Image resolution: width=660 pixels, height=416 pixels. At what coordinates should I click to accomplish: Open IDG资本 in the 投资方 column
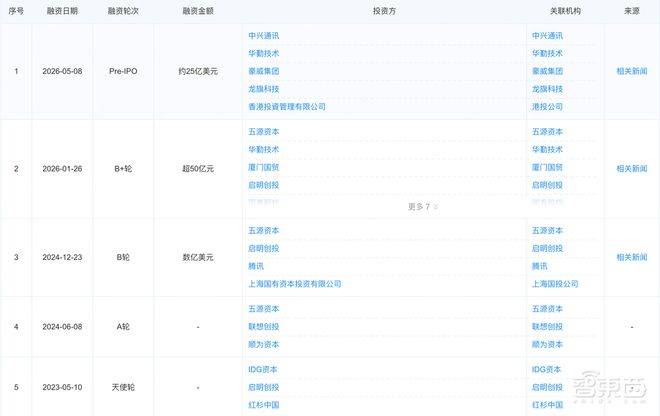point(263,369)
